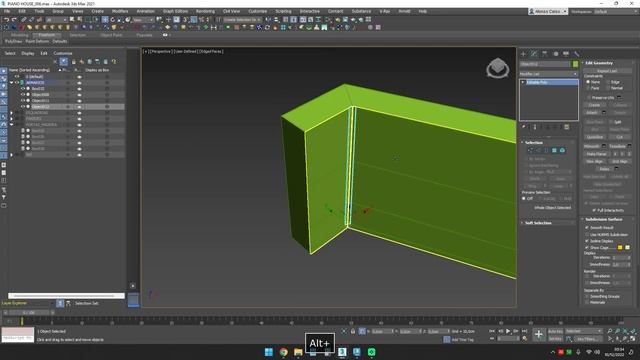Click the green object color swatch
This screenshot has width=640, height=360.
tap(575, 64)
